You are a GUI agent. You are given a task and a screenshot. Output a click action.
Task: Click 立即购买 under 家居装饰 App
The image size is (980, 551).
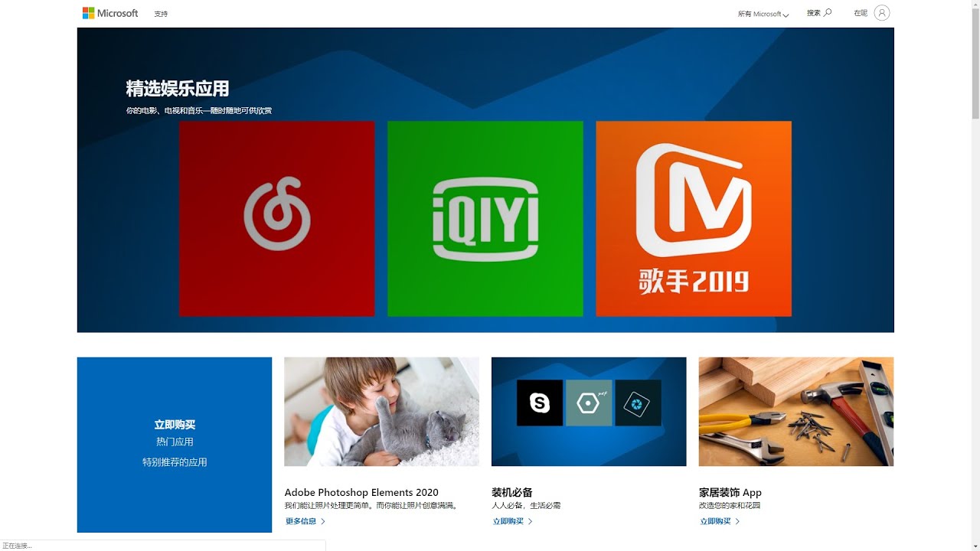coord(715,521)
